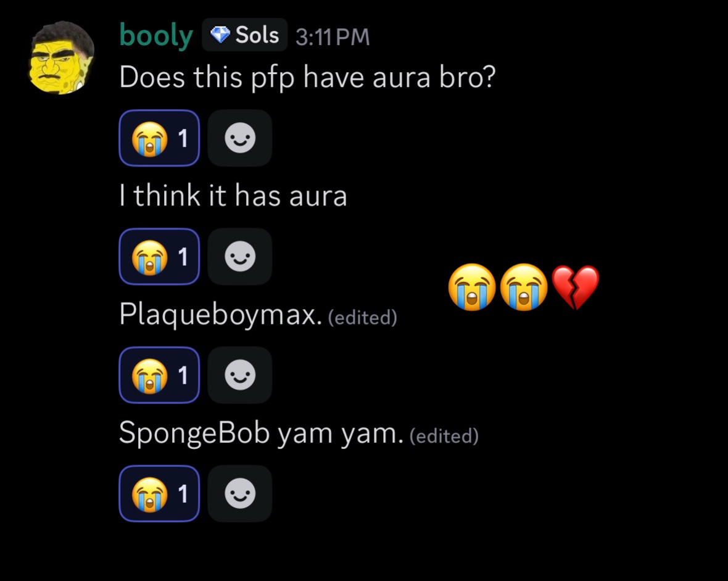Toggle crying reaction under 'Does this pfp have aura bro?'
Image resolution: width=728 pixels, height=581 pixels.
[159, 138]
